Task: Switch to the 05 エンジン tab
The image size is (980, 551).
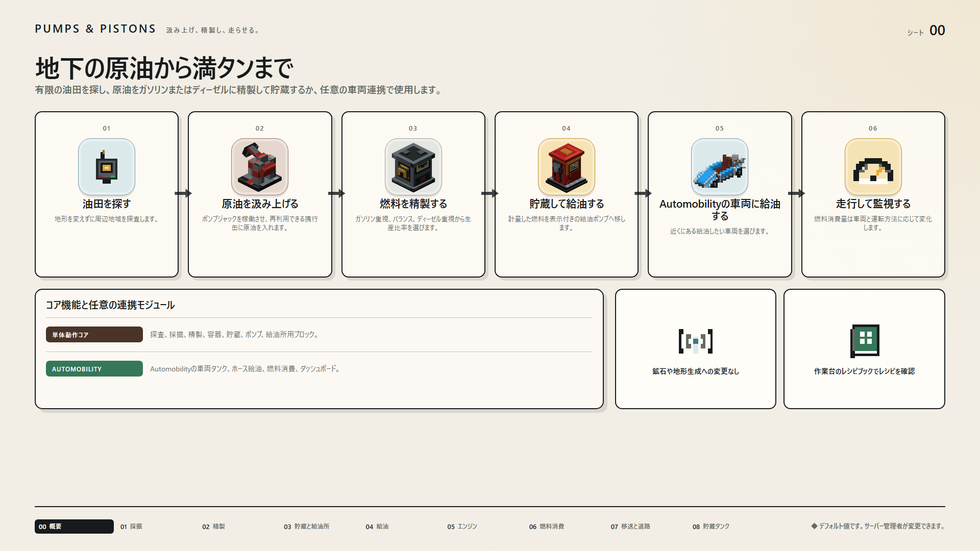Action: point(462,527)
